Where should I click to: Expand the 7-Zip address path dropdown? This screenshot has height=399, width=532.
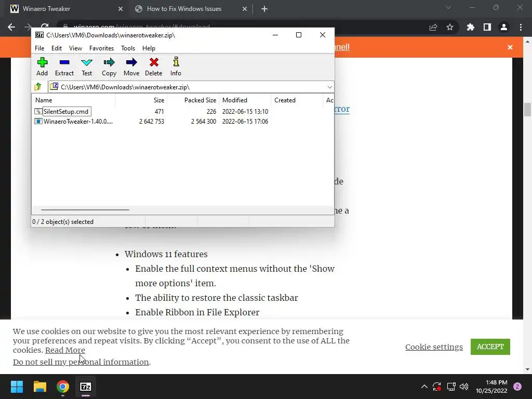(329, 87)
